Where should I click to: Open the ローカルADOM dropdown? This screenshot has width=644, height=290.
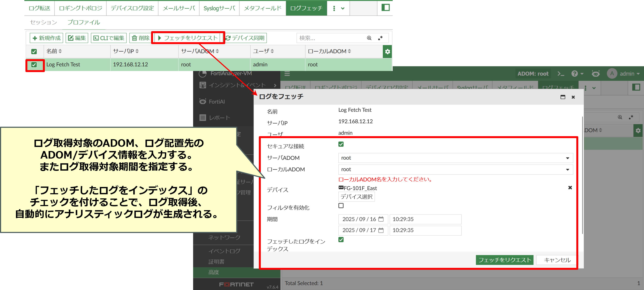click(x=455, y=169)
